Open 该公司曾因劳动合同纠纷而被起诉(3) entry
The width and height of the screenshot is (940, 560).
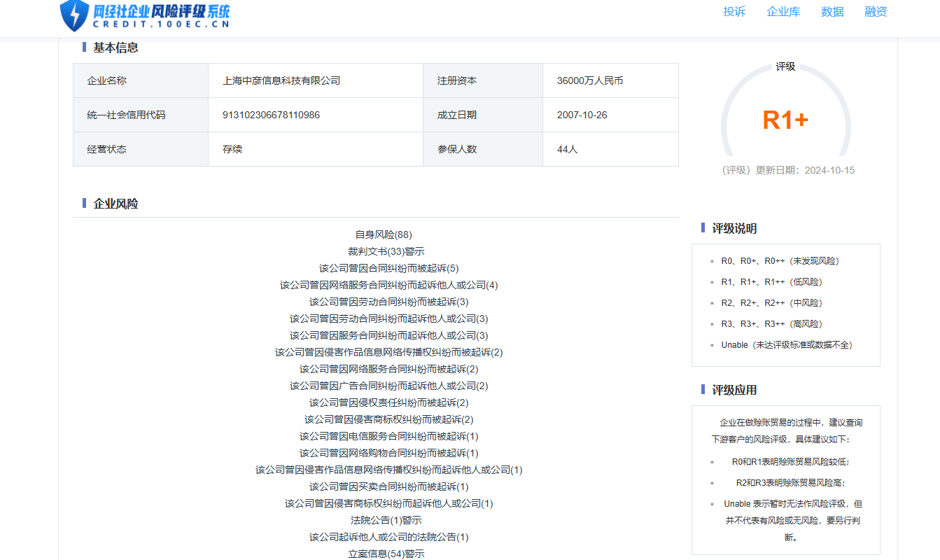(388, 302)
